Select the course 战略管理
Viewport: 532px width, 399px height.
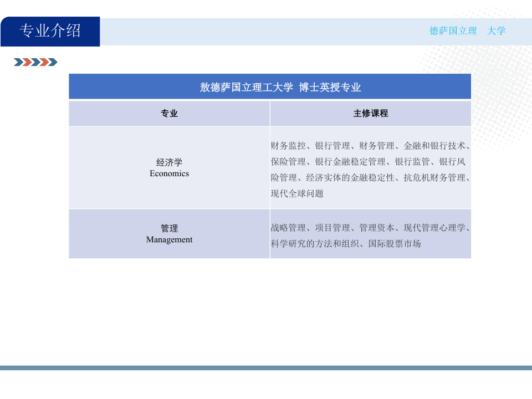click(x=288, y=228)
